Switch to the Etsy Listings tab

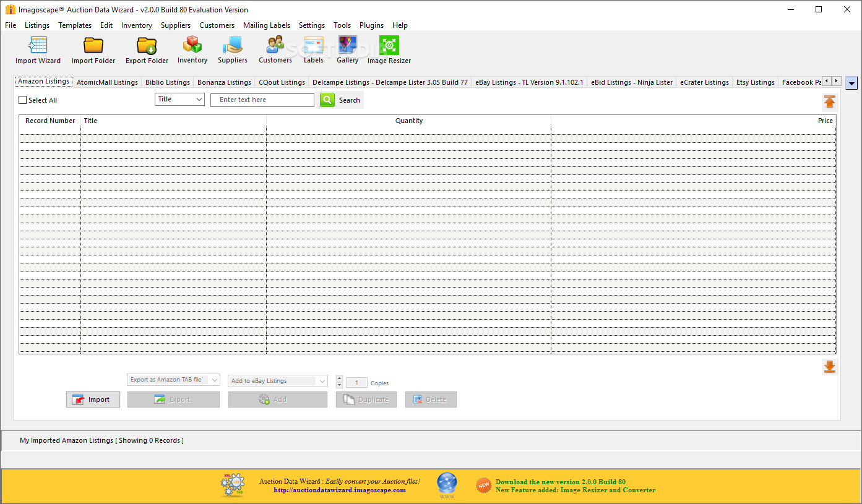(756, 82)
